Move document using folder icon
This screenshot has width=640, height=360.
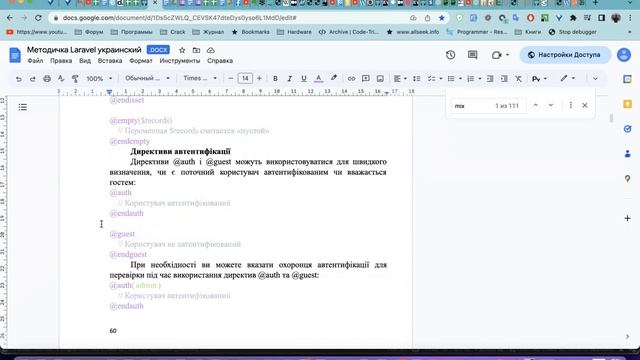tap(196, 50)
